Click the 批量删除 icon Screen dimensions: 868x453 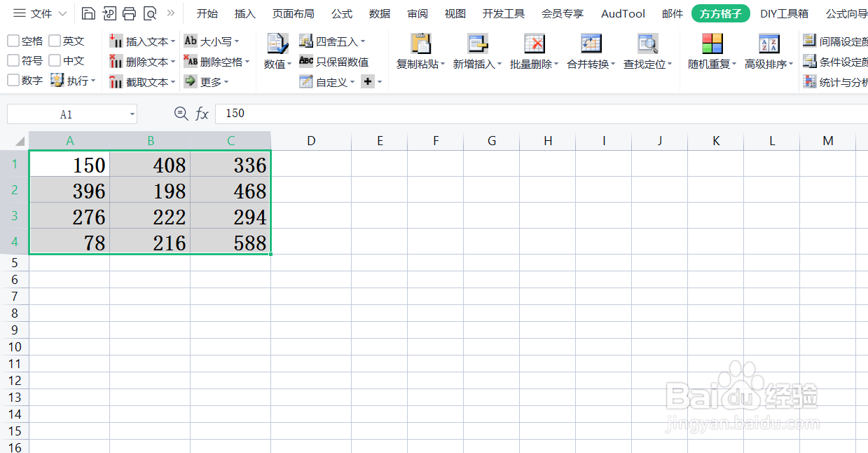coord(535,43)
